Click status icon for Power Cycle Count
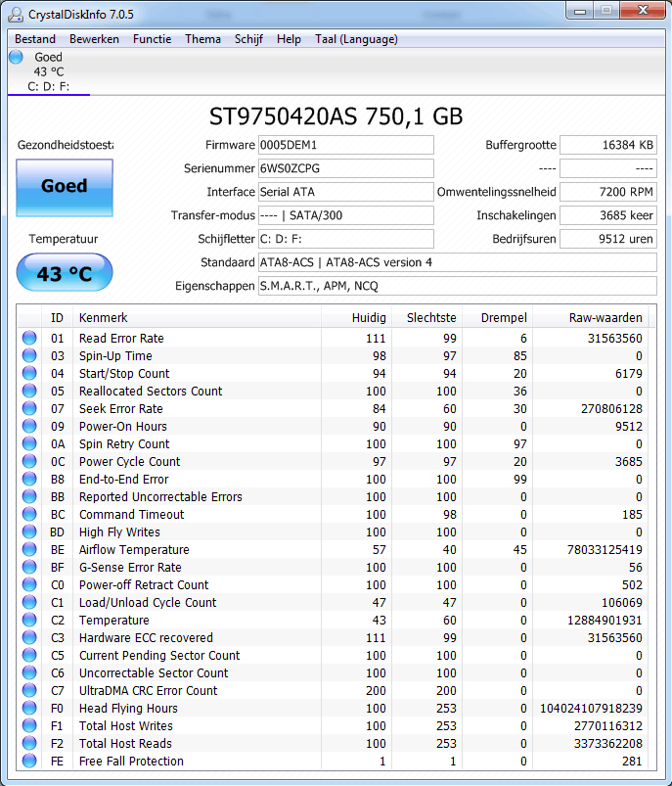672x786 pixels. pyautogui.click(x=29, y=461)
